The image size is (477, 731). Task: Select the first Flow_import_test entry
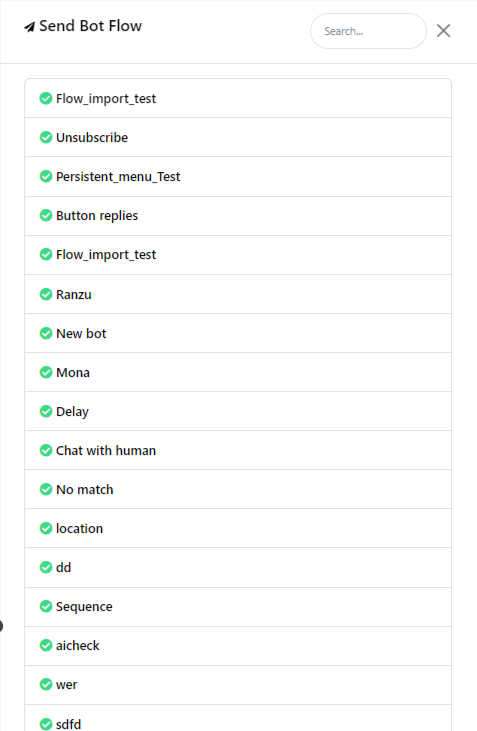coord(238,98)
